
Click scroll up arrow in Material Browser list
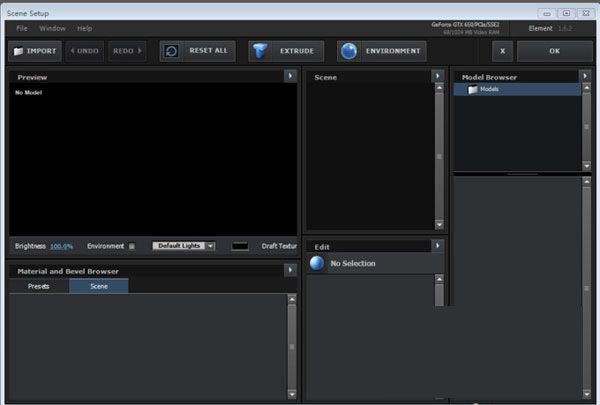pos(292,299)
